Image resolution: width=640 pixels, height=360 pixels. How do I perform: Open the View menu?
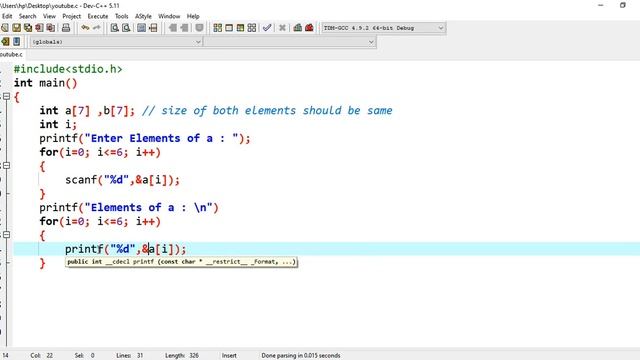[49, 16]
